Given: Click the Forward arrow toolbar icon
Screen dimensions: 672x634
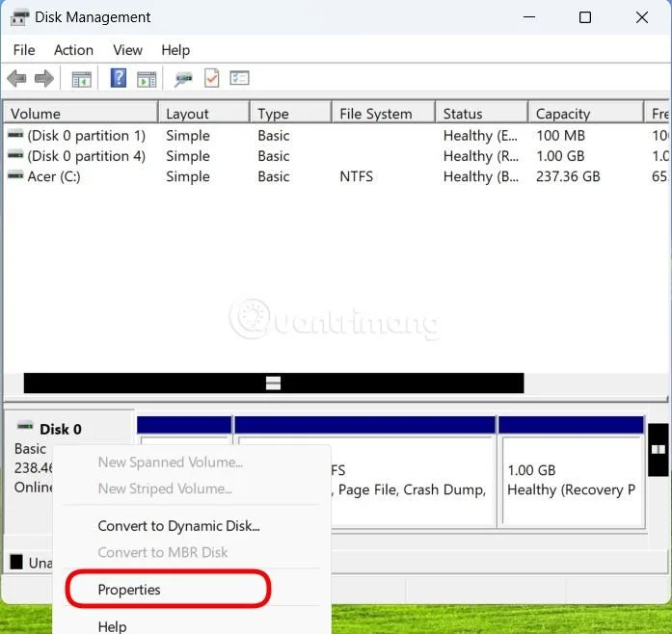Looking at the screenshot, I should coord(44,79).
